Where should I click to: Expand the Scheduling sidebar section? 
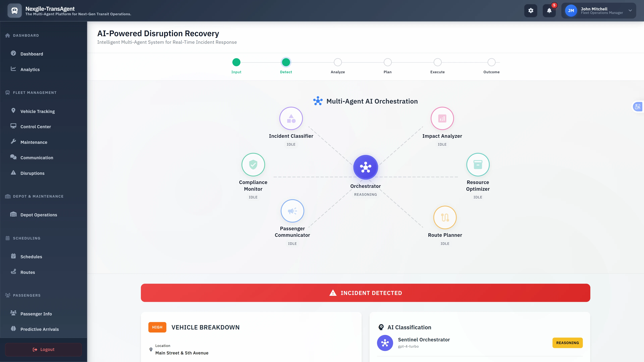click(x=26, y=238)
